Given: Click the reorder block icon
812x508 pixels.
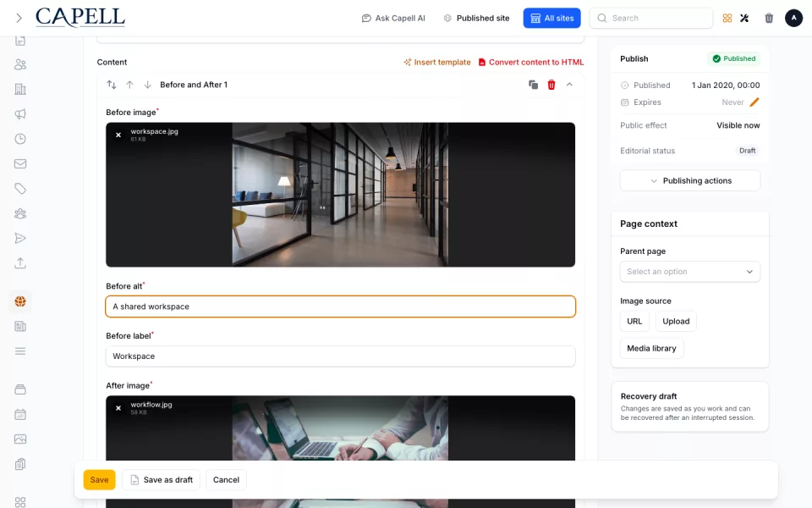Looking at the screenshot, I should 112,85.
